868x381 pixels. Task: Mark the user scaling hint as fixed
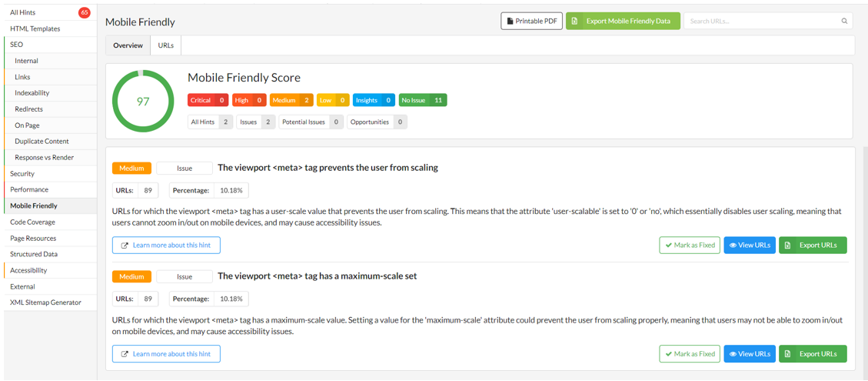point(690,246)
